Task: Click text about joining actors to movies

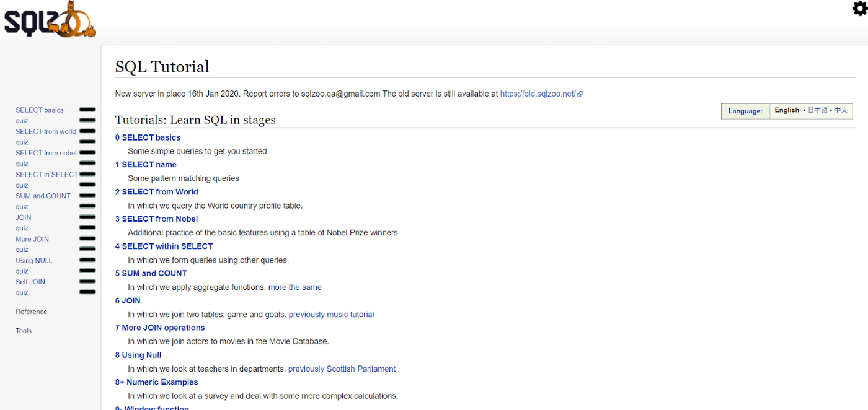Action: 228,341
